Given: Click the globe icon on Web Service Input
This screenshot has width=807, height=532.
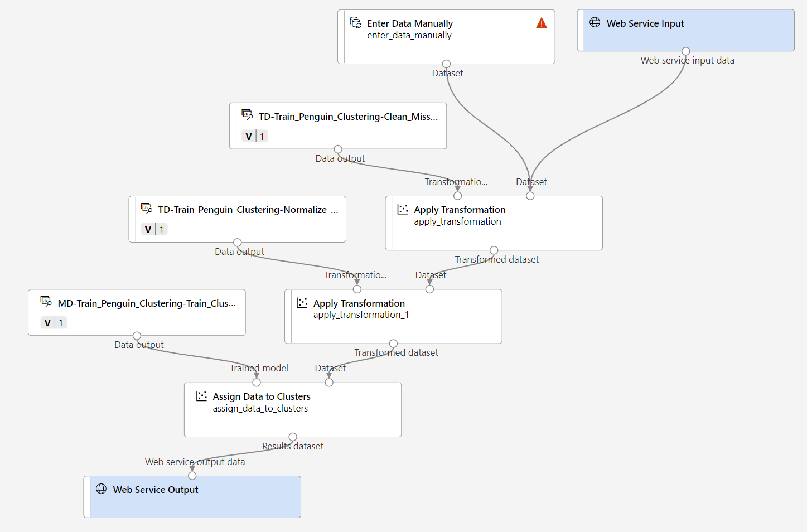Looking at the screenshot, I should click(595, 22).
